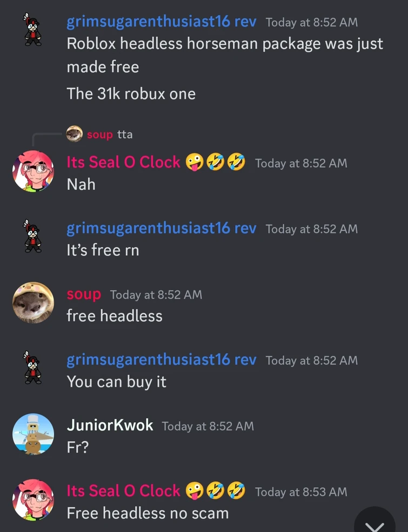Tap 'grimsugarenthusiast16 rev' name on first message
Viewport: 408px width, 532px height.
[162, 22]
